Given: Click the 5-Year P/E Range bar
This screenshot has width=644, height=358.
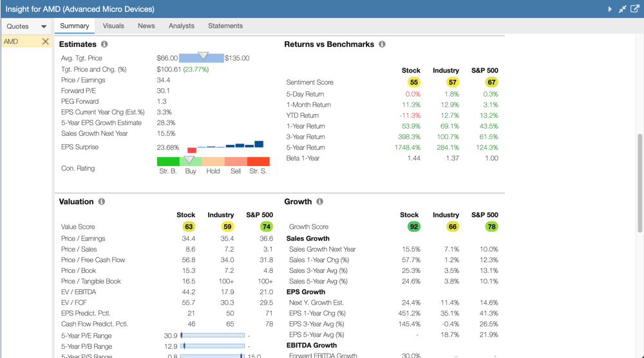Looking at the screenshot, I should pos(213,335).
